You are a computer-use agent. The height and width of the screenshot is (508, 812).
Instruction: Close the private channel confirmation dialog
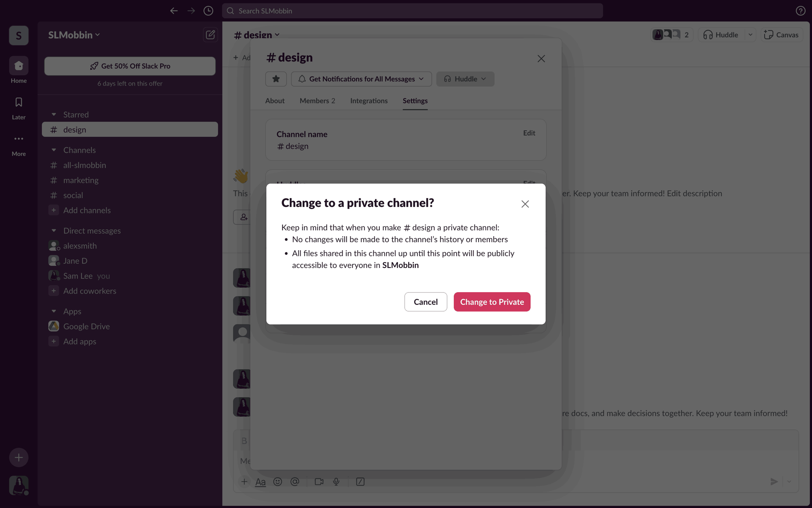[525, 204]
